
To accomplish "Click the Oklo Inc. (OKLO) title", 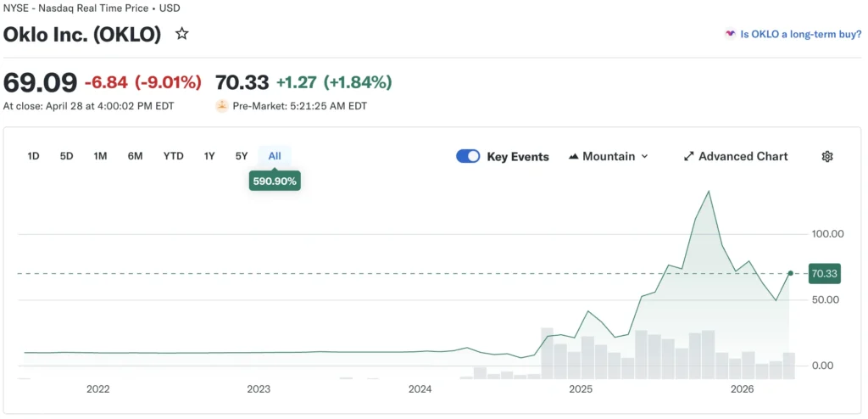I will tap(82, 35).
